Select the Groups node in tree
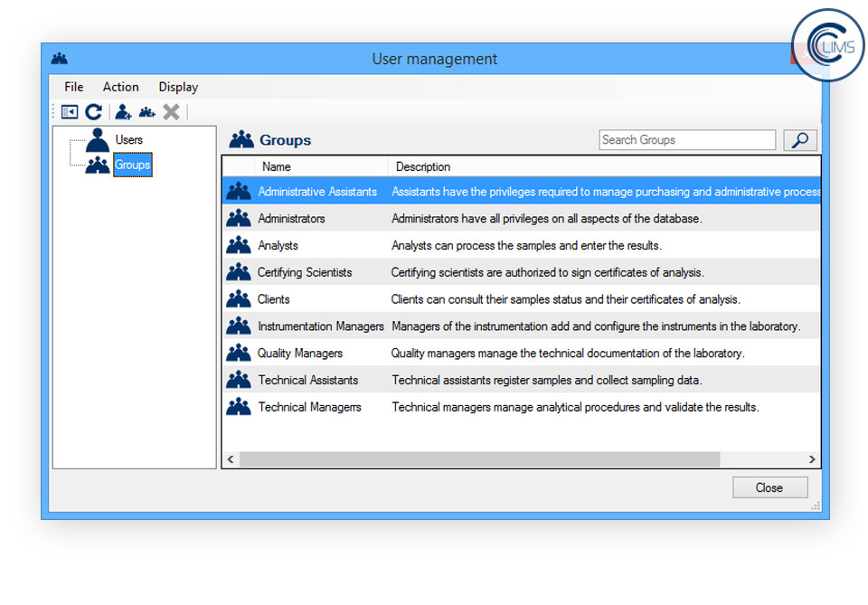Image resolution: width=868 pixels, height=605 pixels. click(132, 165)
